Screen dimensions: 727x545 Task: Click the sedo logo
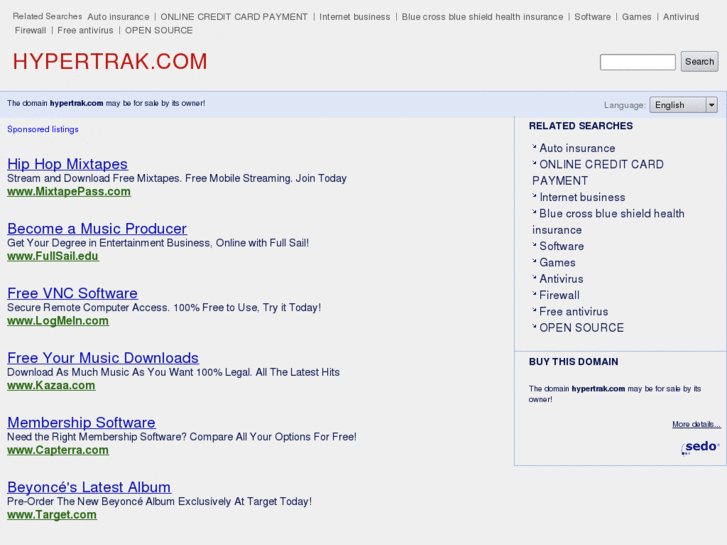coord(700,447)
